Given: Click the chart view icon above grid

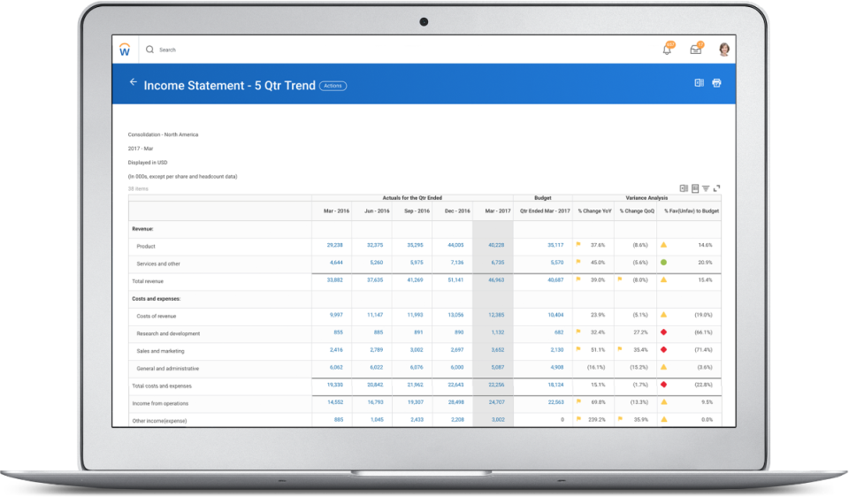Looking at the screenshot, I should (695, 188).
